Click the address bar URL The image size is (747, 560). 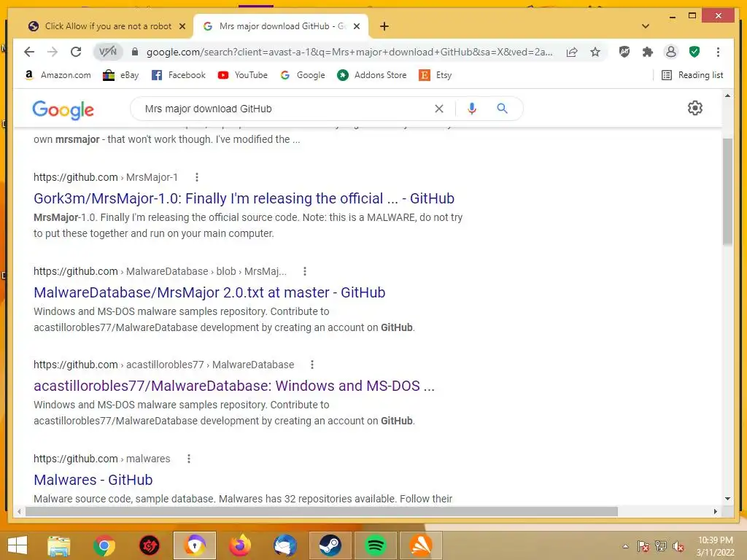(x=349, y=52)
